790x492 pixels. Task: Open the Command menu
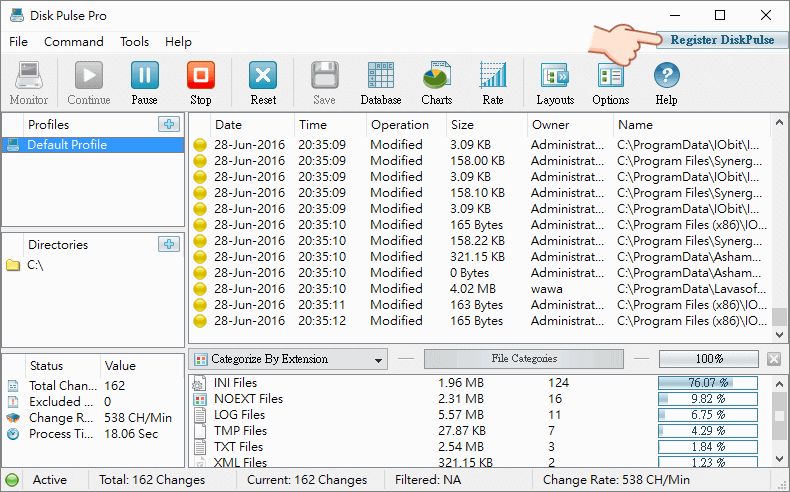pyautogui.click(x=74, y=41)
